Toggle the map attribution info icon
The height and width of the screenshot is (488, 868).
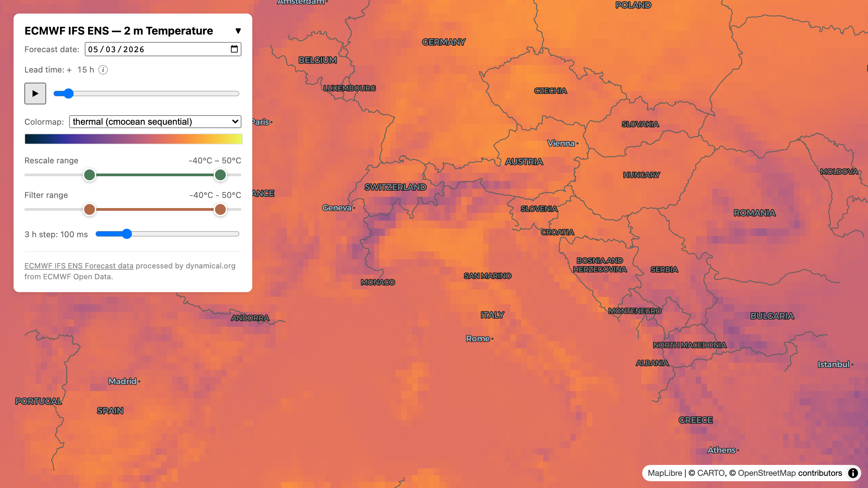853,473
